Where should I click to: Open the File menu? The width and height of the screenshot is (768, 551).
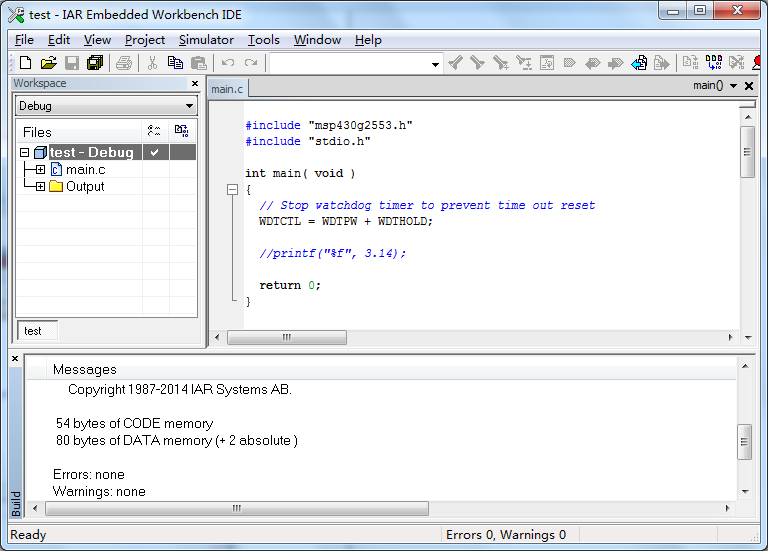pos(24,40)
